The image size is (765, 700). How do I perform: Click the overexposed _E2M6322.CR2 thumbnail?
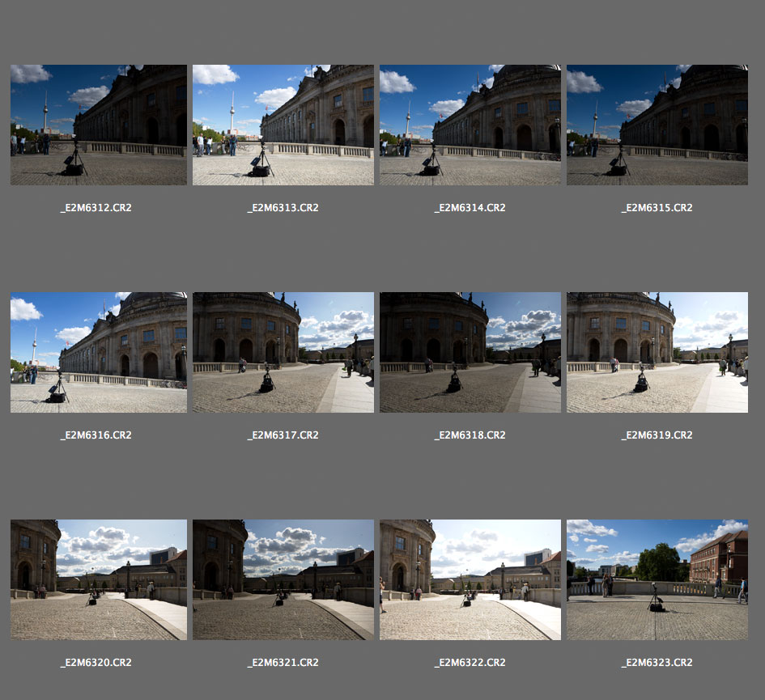(470, 579)
